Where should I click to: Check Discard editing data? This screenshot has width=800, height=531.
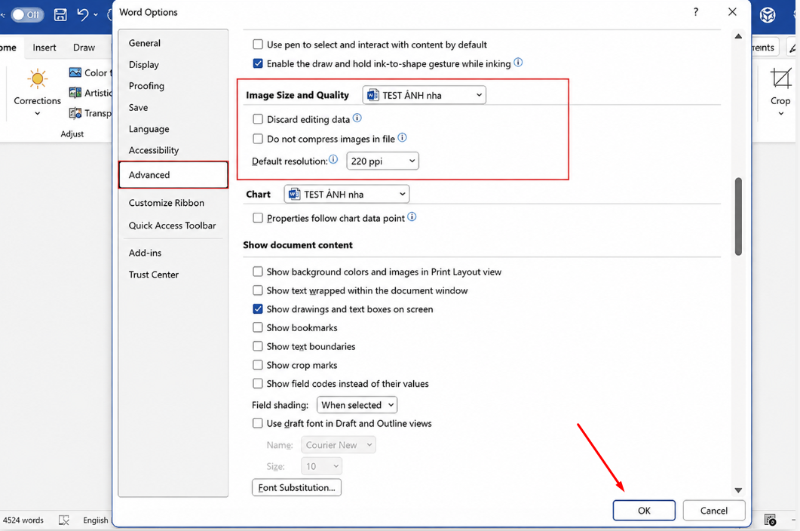tap(258, 119)
